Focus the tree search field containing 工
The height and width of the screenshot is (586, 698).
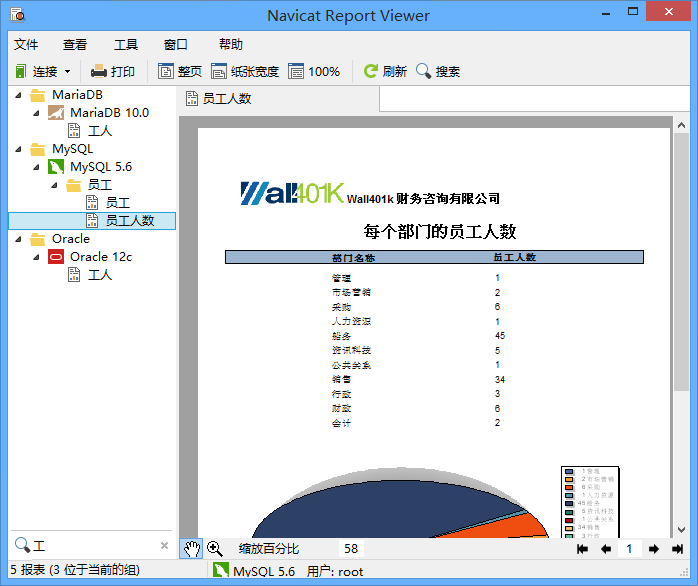click(93, 546)
